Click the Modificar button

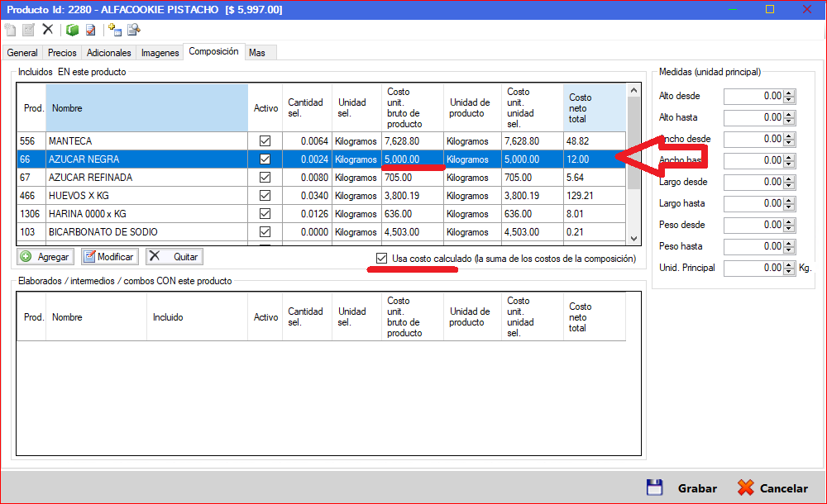tap(110, 257)
